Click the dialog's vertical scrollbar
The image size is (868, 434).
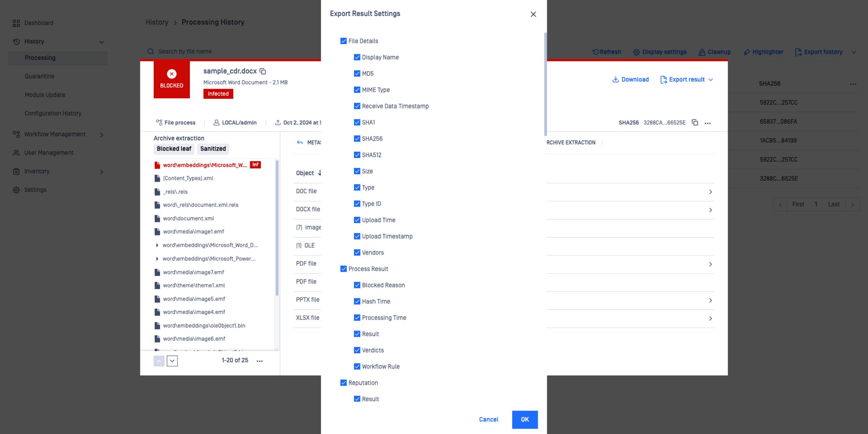545,84
